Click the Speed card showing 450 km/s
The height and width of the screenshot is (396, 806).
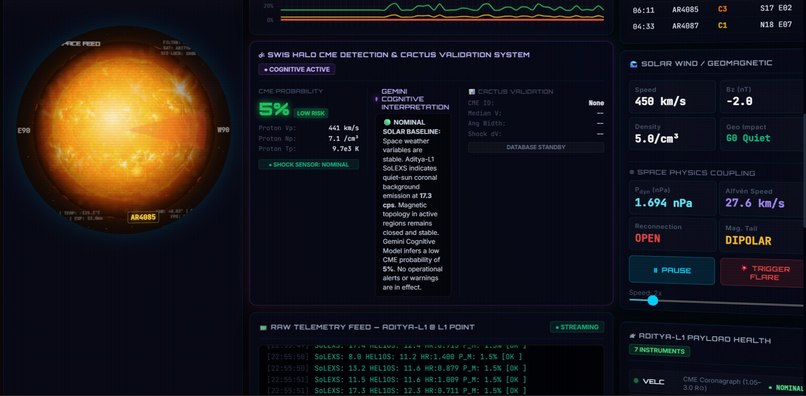pyautogui.click(x=672, y=96)
